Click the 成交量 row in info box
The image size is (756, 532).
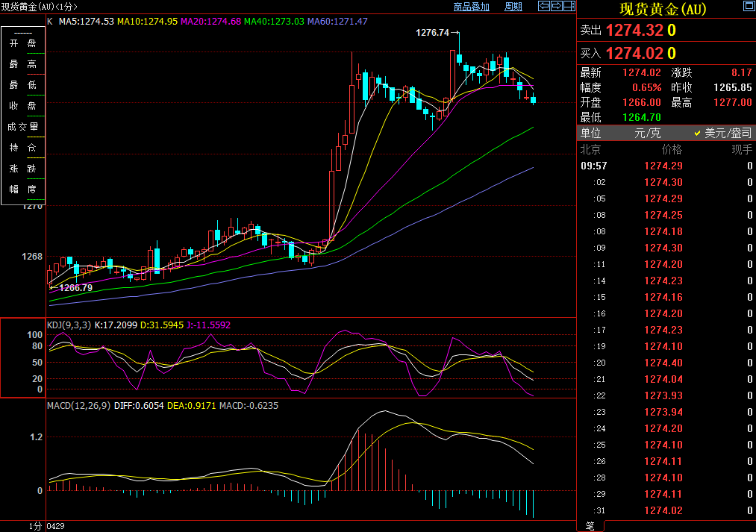[22, 127]
